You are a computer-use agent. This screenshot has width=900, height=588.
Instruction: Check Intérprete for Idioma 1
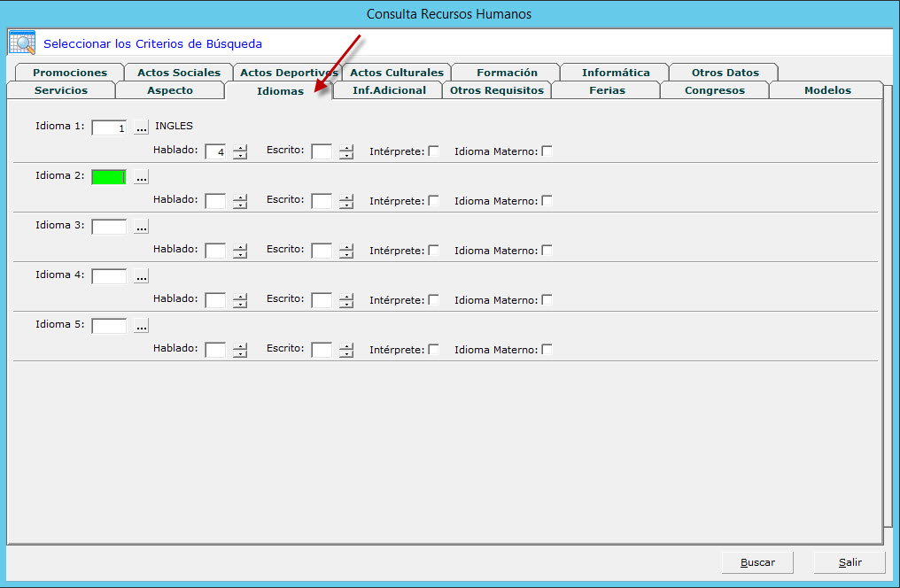coord(434,151)
